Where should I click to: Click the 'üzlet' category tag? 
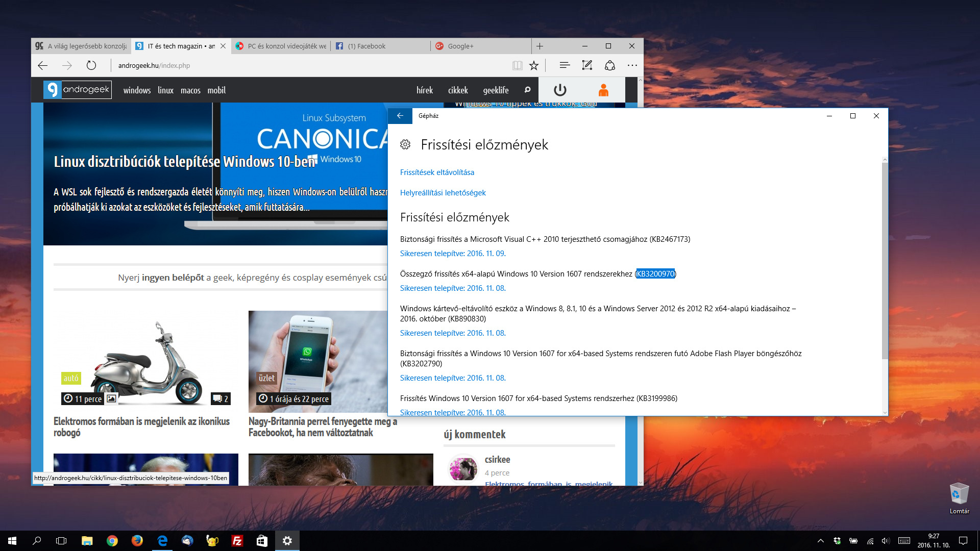pos(266,378)
